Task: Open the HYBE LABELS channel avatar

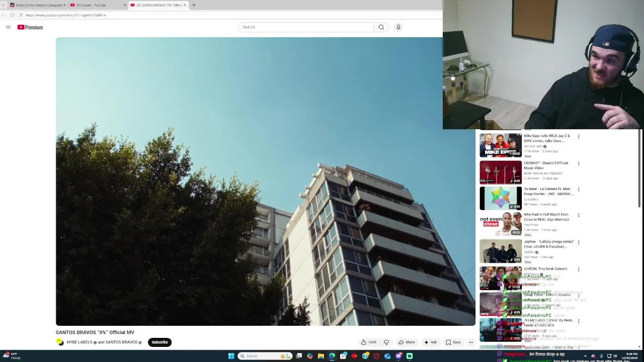Action: pos(60,342)
